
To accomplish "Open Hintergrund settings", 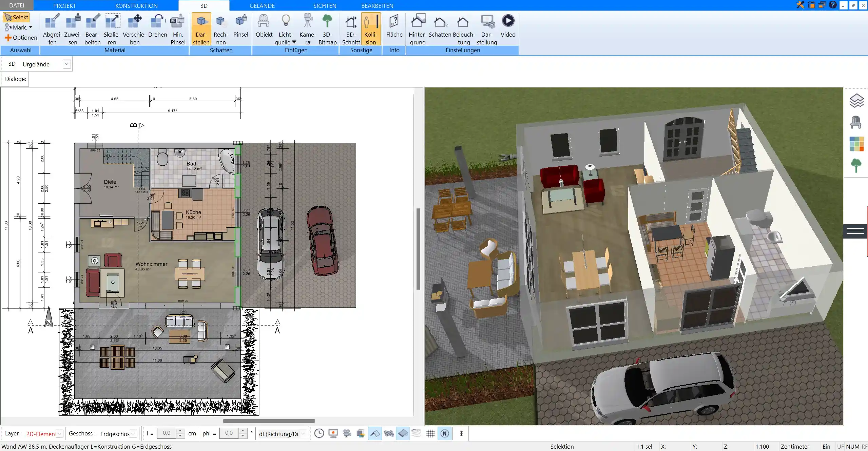I will [x=418, y=29].
